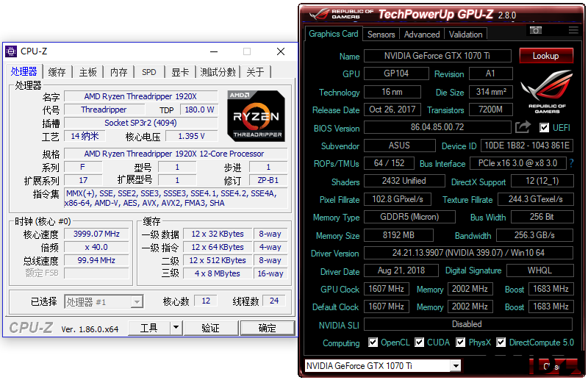This screenshot has height=380, width=588.
Task: Open the 主板 tab in CPU-Z
Action: (88, 71)
